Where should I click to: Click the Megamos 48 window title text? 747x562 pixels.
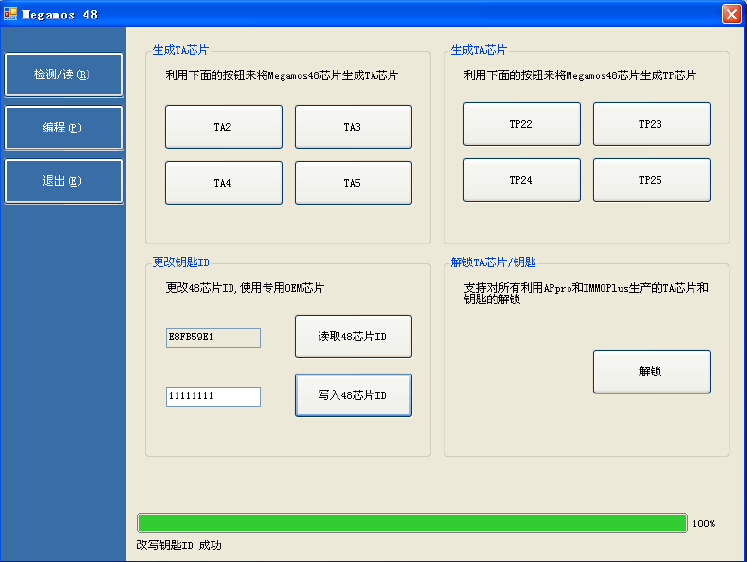[x=60, y=14]
